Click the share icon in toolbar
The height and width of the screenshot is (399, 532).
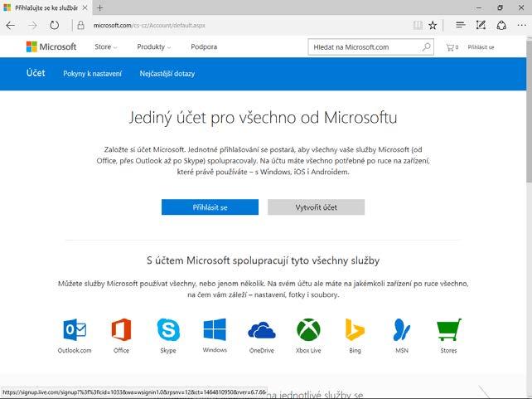pyautogui.click(x=501, y=25)
